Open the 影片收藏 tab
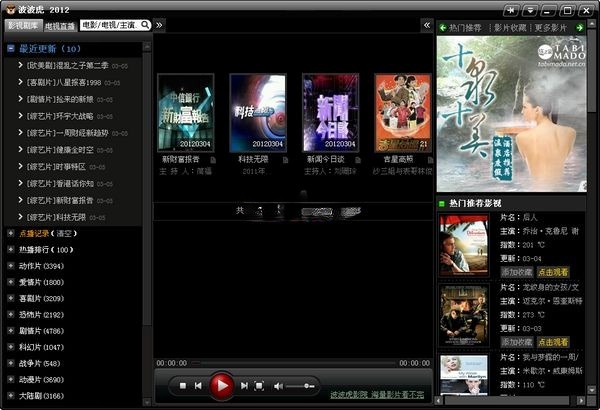 click(510, 28)
